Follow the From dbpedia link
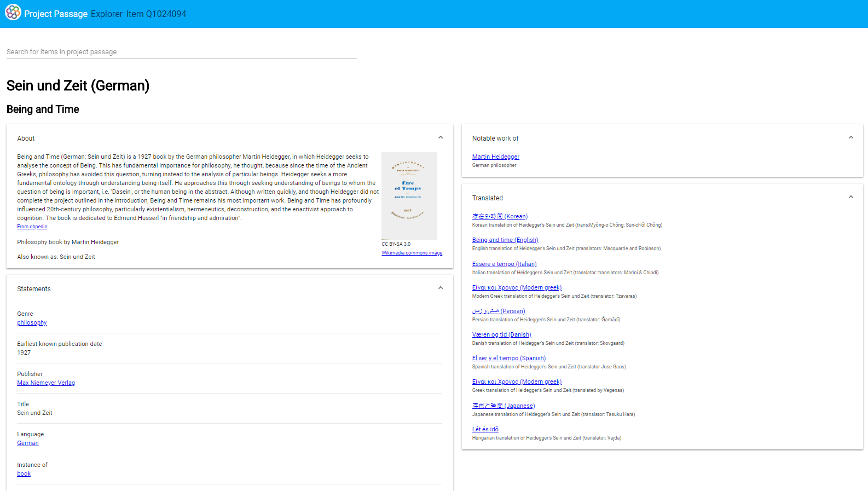The height and width of the screenshot is (491, 868). pyautogui.click(x=32, y=227)
